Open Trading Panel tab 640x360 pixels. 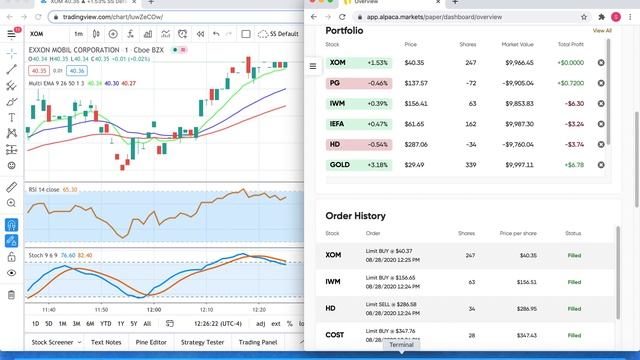258,342
